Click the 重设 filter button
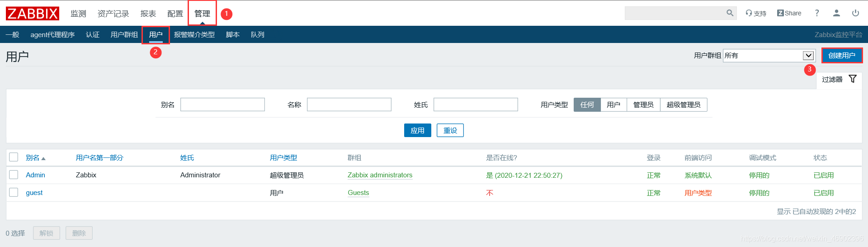Image resolution: width=868 pixels, height=247 pixels. (x=450, y=130)
